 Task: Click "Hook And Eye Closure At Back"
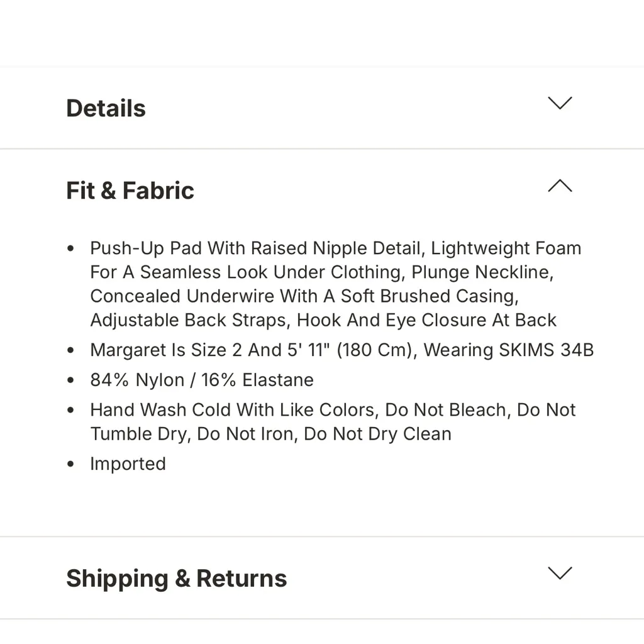(x=426, y=320)
